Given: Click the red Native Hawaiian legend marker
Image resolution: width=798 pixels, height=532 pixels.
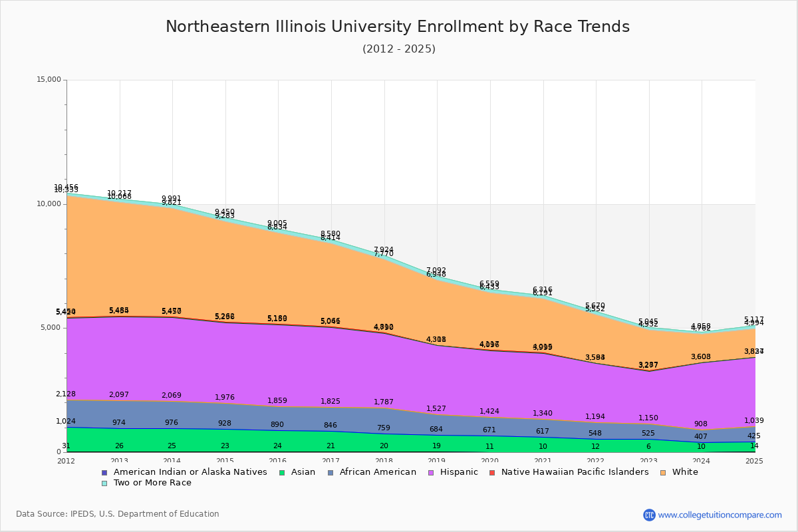Looking at the screenshot, I should [492, 473].
